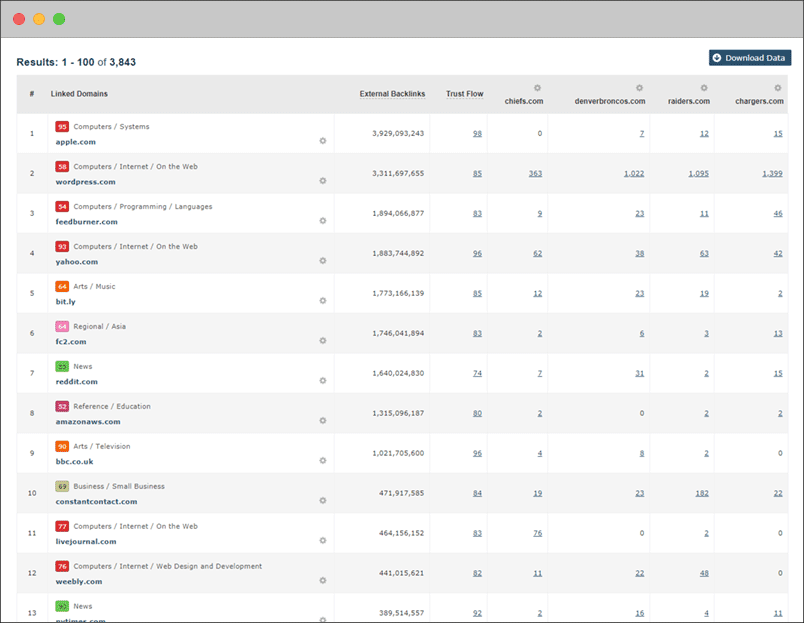This screenshot has width=804, height=623.
Task: Click the 54 trust badge for feedburner.com
Action: tap(62, 207)
